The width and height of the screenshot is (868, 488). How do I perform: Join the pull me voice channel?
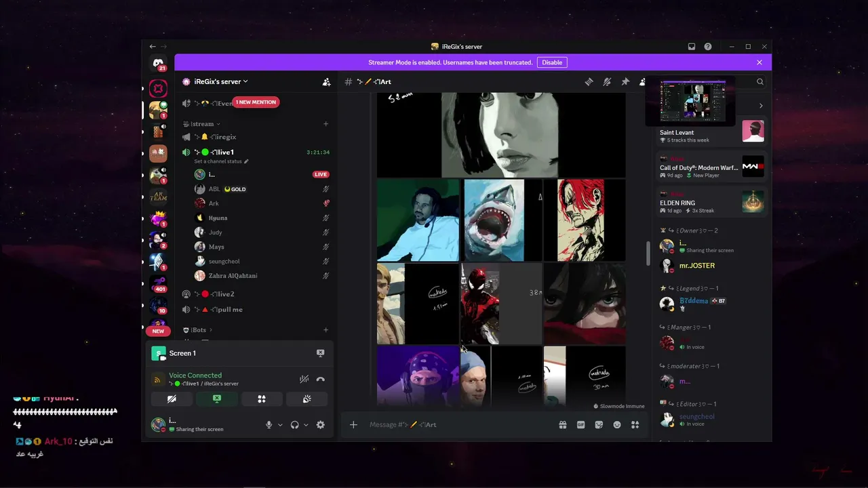pyautogui.click(x=256, y=310)
